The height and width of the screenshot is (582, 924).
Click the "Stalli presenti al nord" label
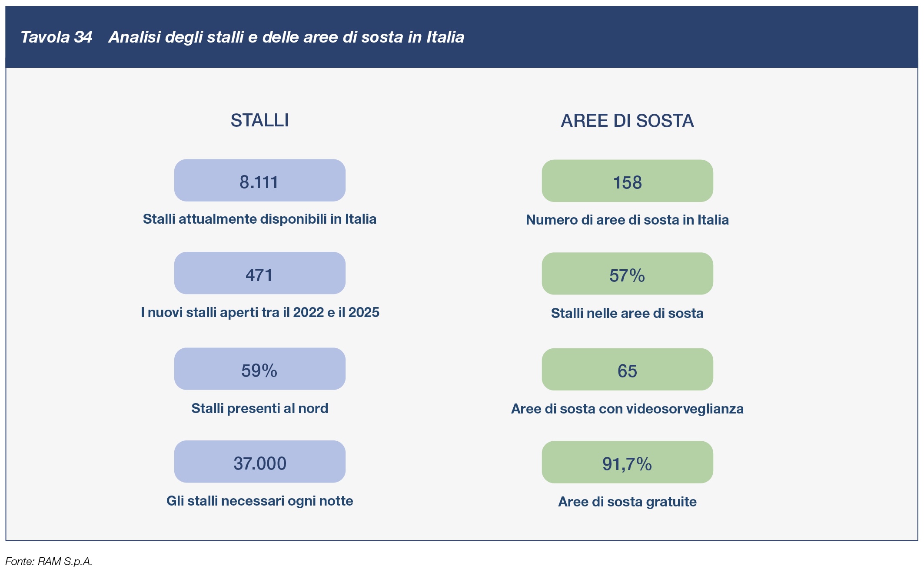(259, 408)
